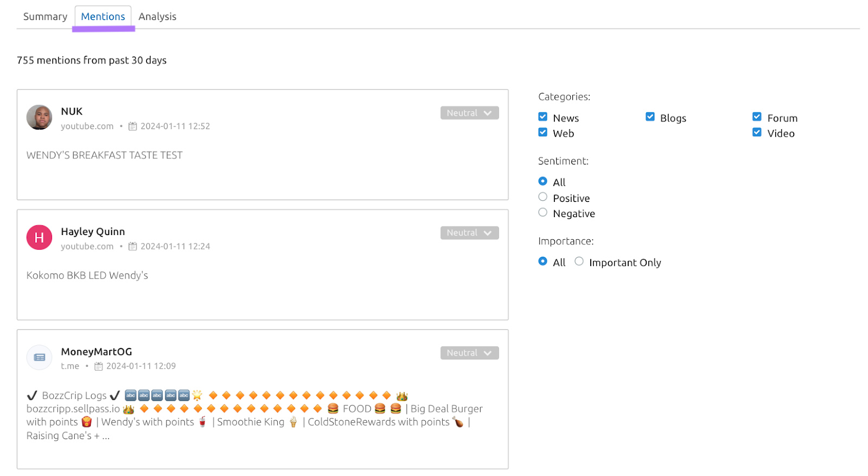Select the Positive sentiment filter

pyautogui.click(x=542, y=196)
